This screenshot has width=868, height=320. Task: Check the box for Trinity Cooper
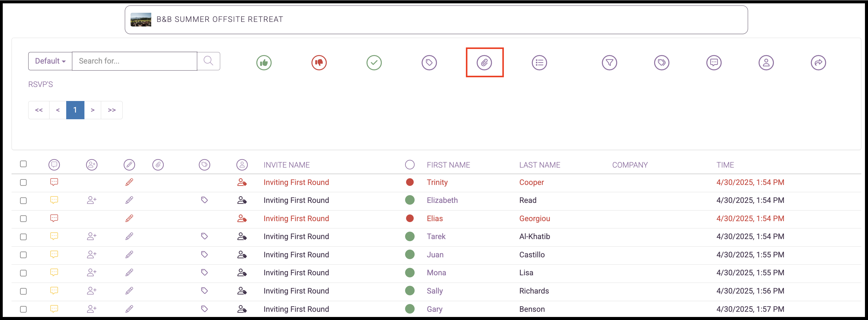click(23, 183)
